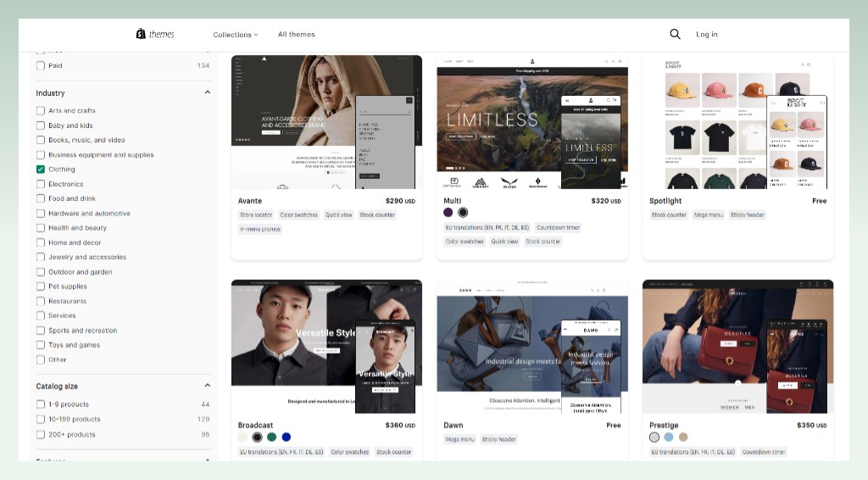This screenshot has height=480, width=868.
Task: Select the tan swatch on Prestige
Action: (x=683, y=438)
